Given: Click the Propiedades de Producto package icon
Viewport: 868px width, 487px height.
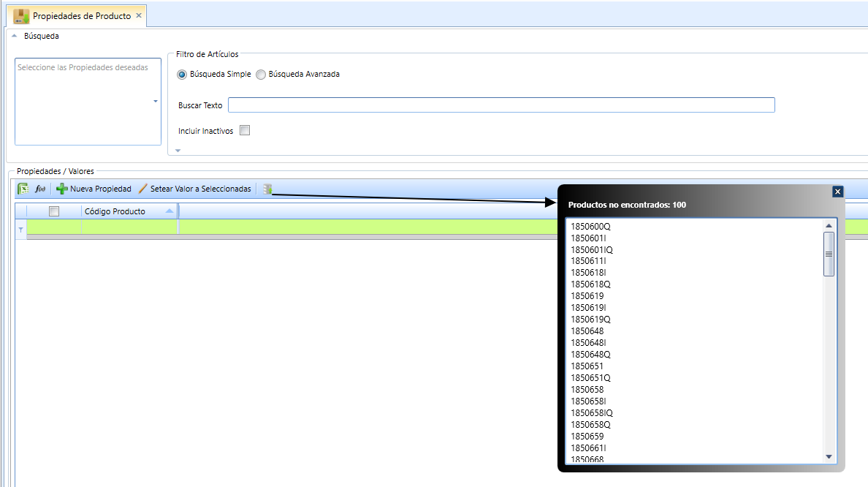Looking at the screenshot, I should pos(21,16).
